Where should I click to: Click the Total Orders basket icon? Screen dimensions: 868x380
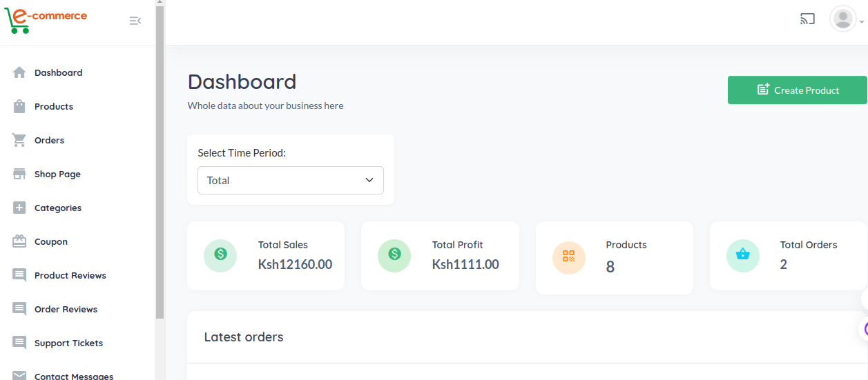[743, 254]
